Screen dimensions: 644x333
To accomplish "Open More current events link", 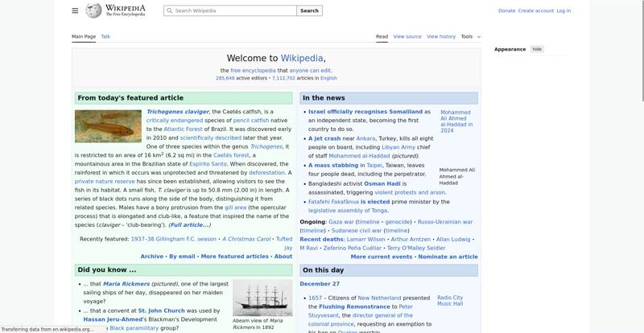I will click(382, 257).
